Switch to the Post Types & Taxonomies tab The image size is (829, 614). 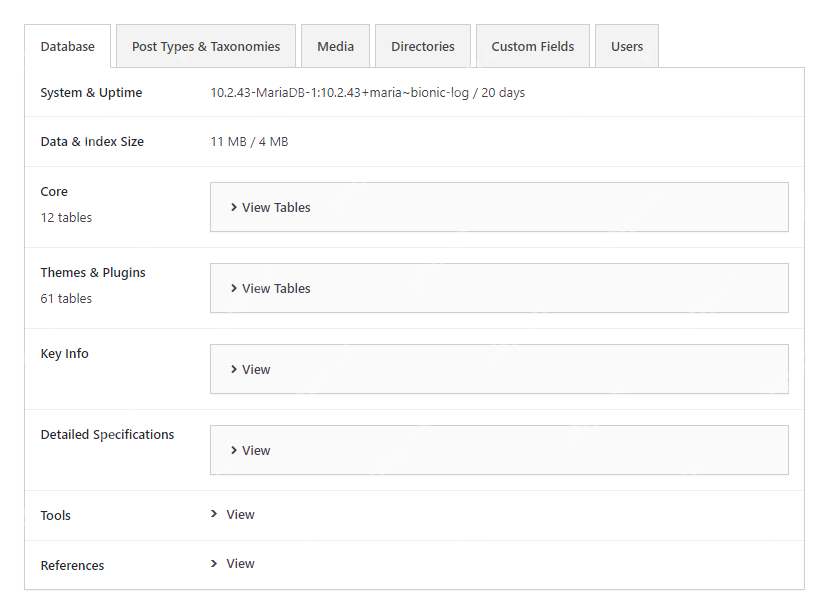pos(205,46)
